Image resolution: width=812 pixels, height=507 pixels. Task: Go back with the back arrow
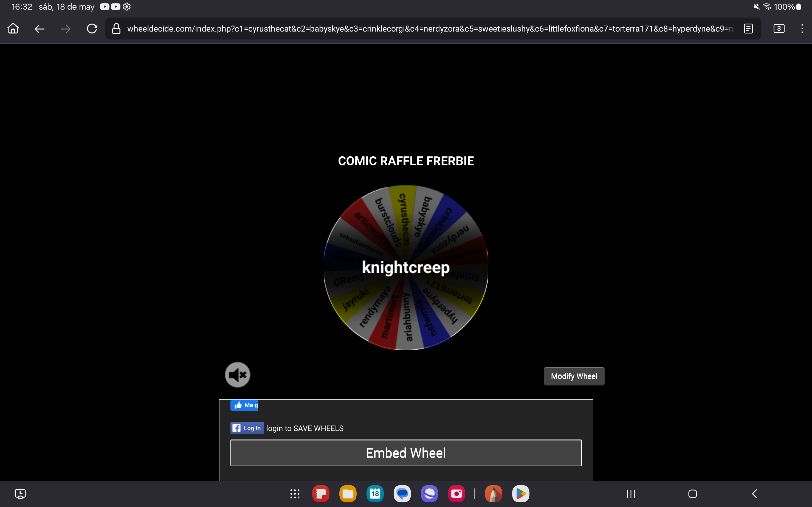pyautogui.click(x=40, y=29)
